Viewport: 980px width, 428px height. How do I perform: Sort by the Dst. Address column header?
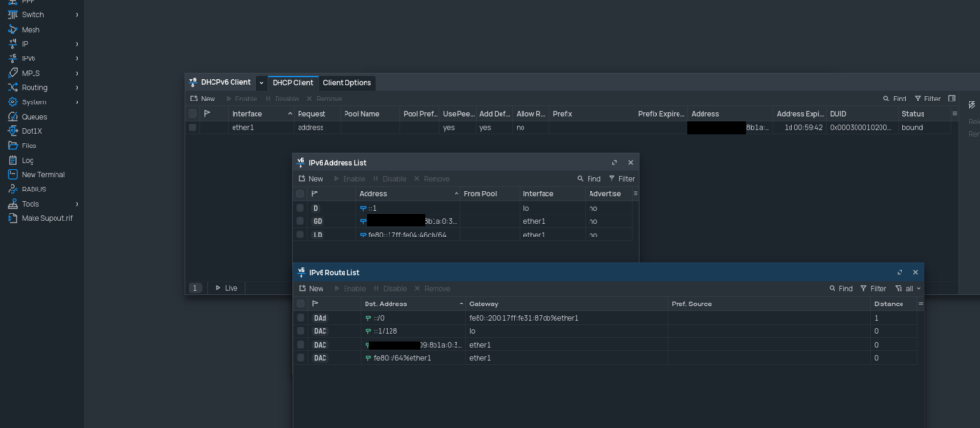point(386,304)
